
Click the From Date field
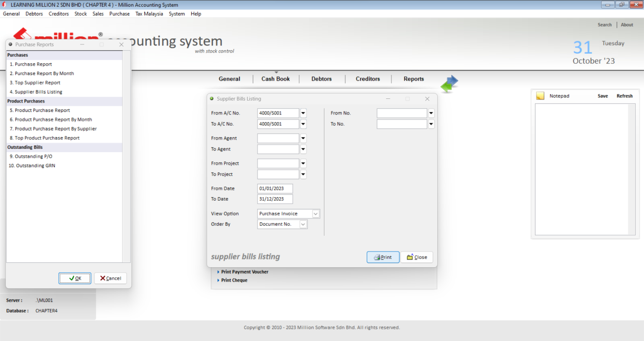click(275, 189)
